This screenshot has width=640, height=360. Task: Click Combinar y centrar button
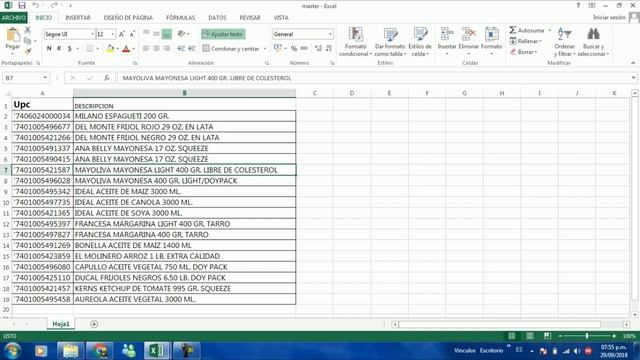point(231,49)
